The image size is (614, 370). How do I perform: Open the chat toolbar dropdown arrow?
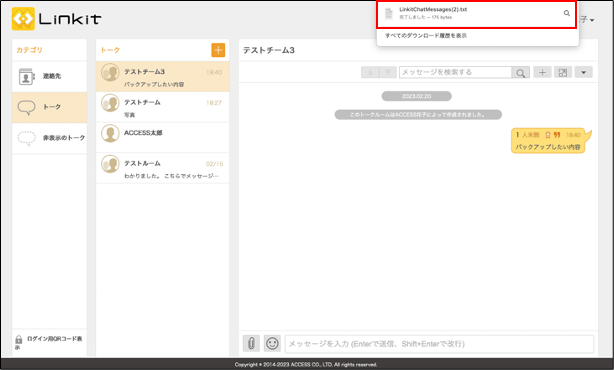583,72
